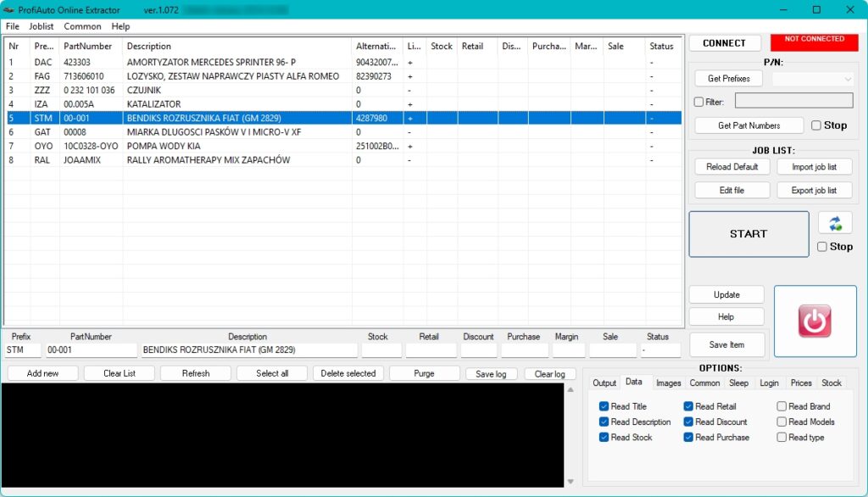Click the red NOT CONNECTED indicator
The image size is (868, 497).
tap(815, 42)
